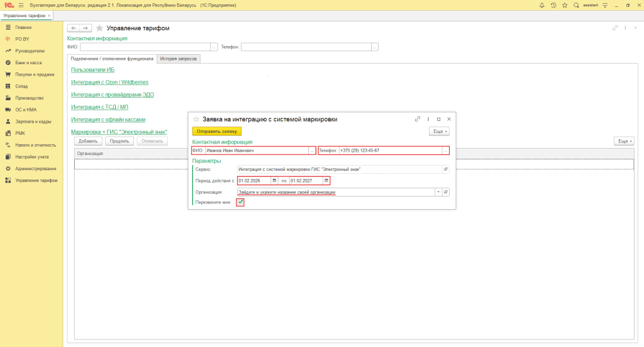The width and height of the screenshot is (644, 347).
Task: Open the notifications bell icon
Action: [x=542, y=5]
